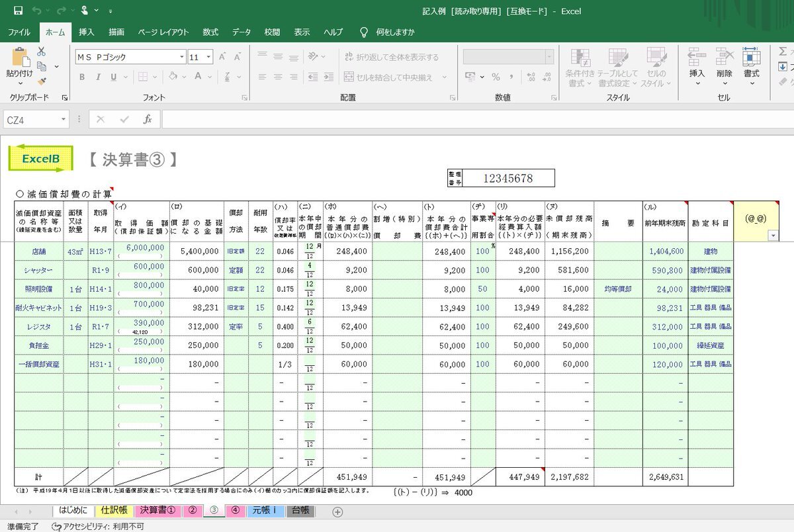This screenshot has height=532, width=794.
Task: Open the font size dropdown
Action: click(x=208, y=58)
